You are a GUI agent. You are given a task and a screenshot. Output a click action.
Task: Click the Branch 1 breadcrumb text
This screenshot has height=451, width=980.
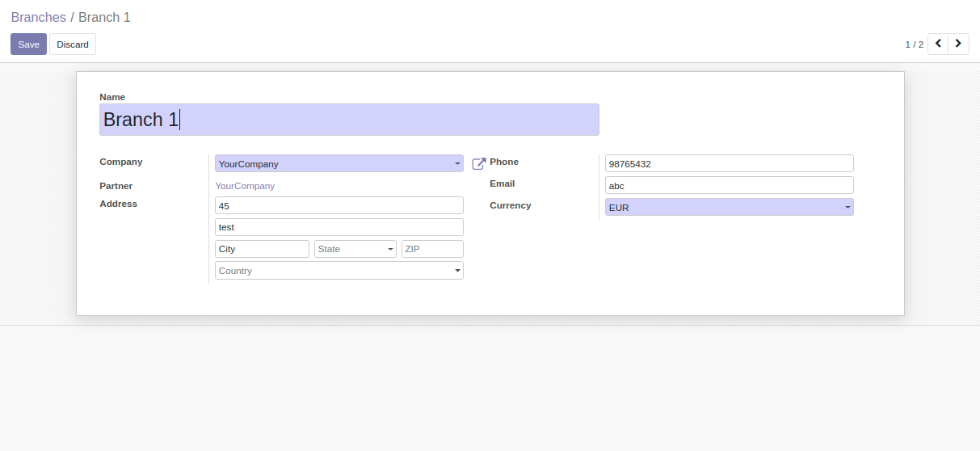pyautogui.click(x=104, y=17)
